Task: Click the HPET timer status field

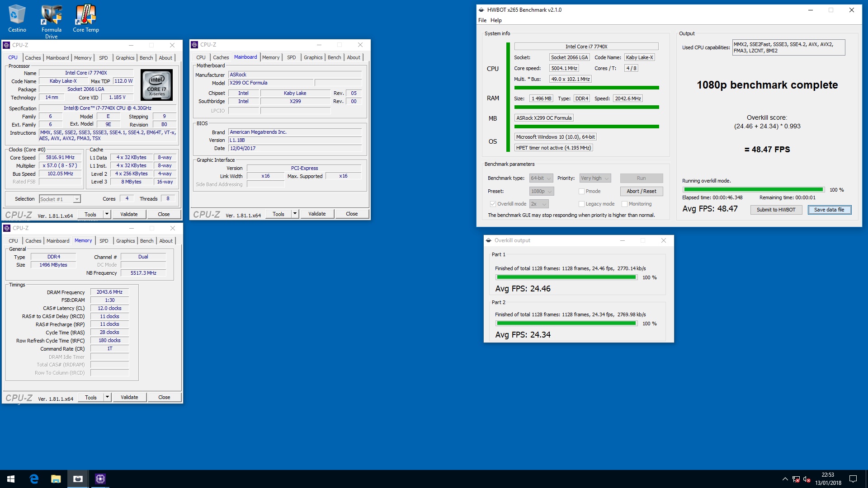Action: click(553, 148)
